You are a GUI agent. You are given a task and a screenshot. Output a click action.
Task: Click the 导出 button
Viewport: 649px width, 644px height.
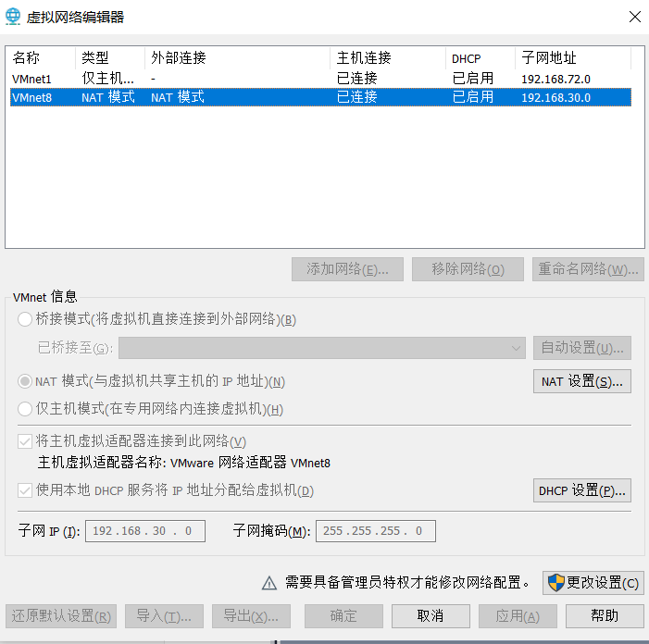(251, 616)
